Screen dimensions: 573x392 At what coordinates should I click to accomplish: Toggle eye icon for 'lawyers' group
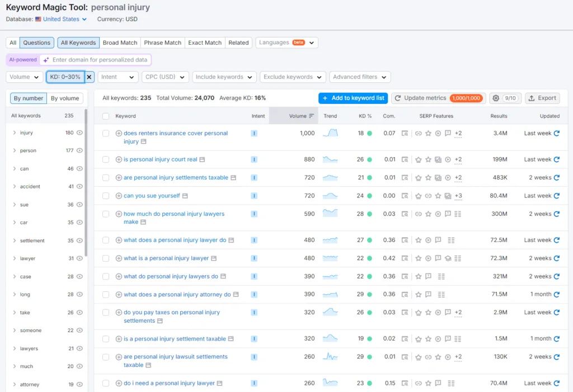(x=79, y=348)
